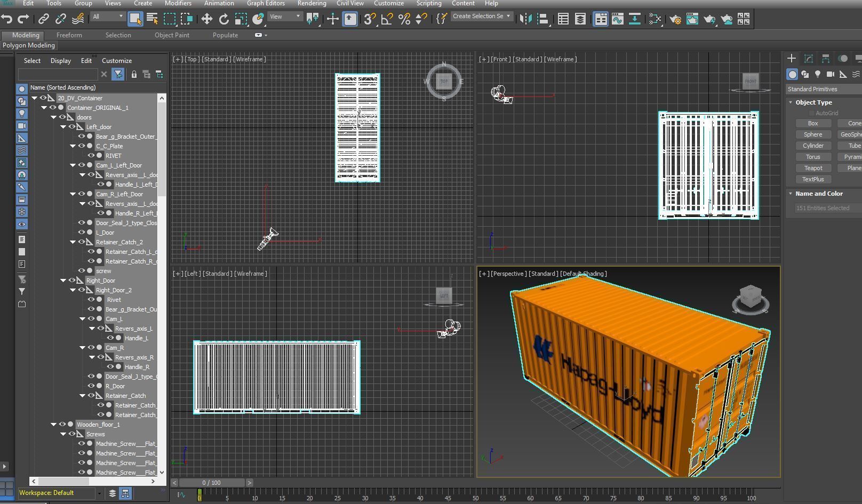Select the Select and Link tool
The image size is (862, 504).
[x=44, y=19]
